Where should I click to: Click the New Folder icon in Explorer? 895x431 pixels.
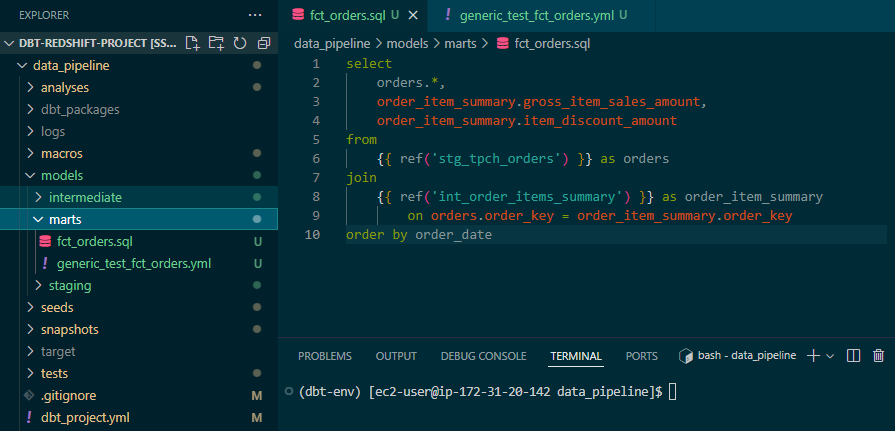pyautogui.click(x=216, y=43)
